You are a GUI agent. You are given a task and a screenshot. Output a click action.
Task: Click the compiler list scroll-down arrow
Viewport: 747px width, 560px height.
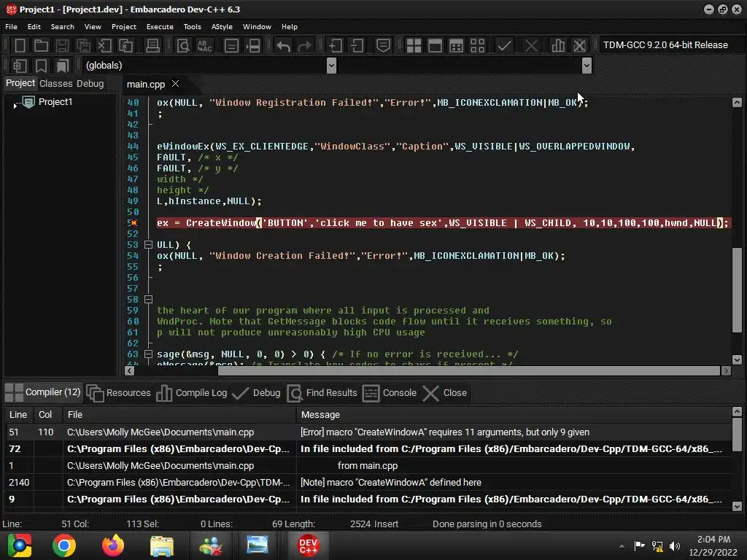(737, 506)
